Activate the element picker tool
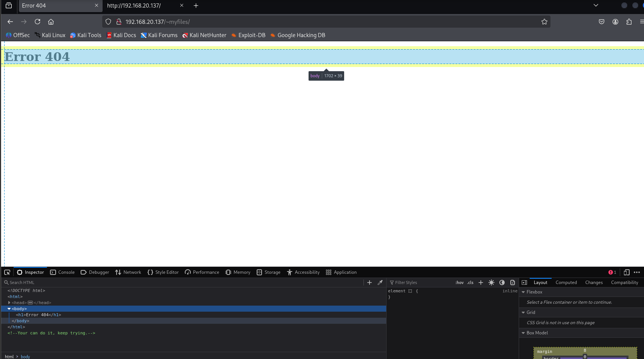The height and width of the screenshot is (359, 644). pos(7,272)
